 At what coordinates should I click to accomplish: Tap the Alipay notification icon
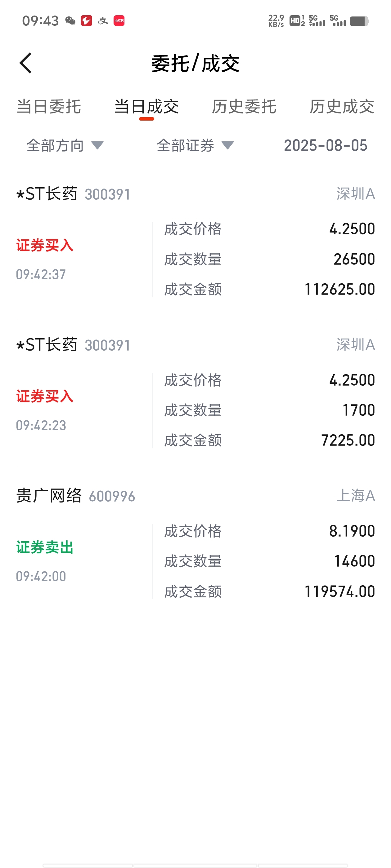click(103, 21)
